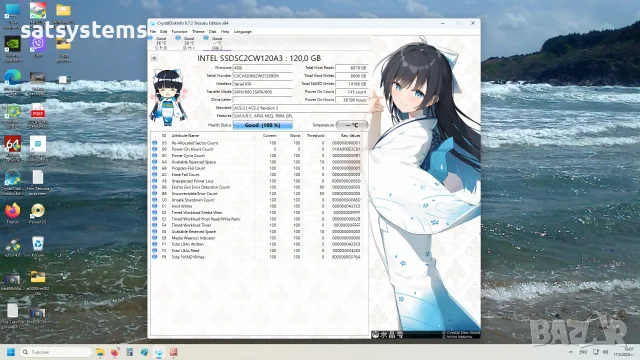Open the Viber desktop shortcut

[38, 47]
